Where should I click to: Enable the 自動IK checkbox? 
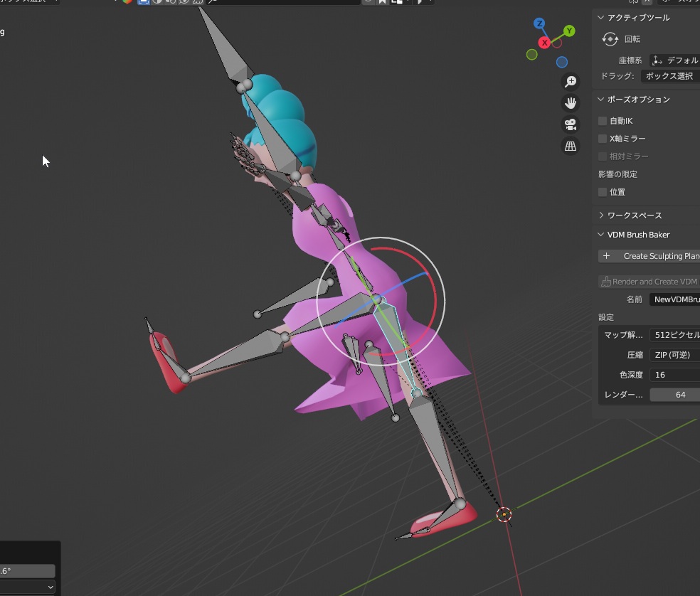(x=603, y=121)
